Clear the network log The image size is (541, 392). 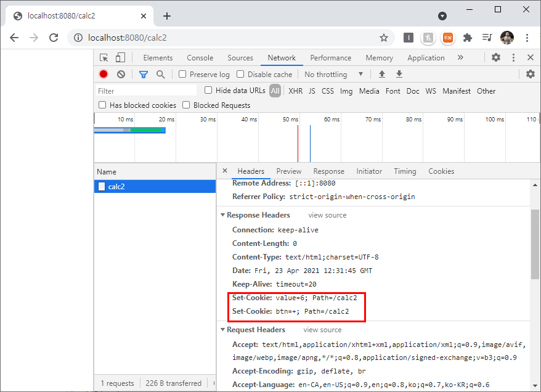pos(121,74)
